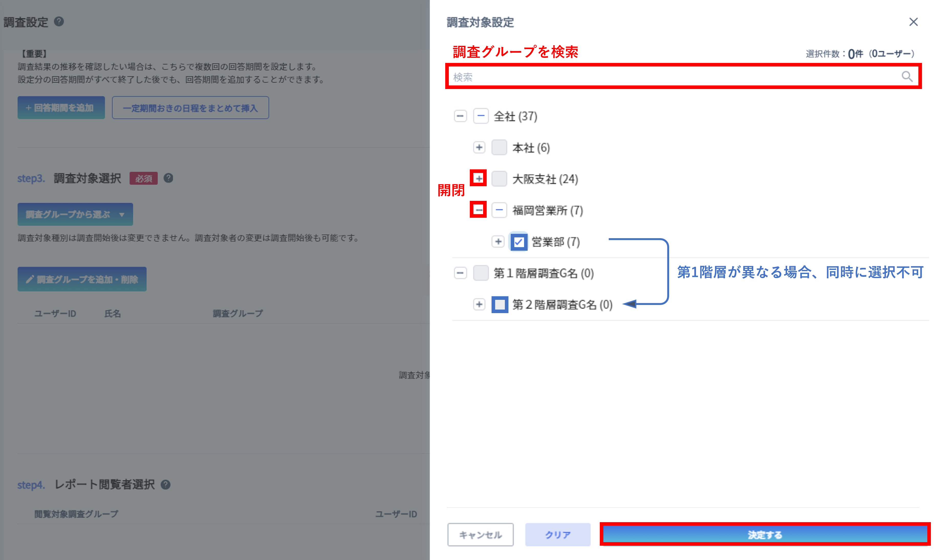935x560 pixels.
Task: Click the magnifier search icon
Action: [907, 76]
